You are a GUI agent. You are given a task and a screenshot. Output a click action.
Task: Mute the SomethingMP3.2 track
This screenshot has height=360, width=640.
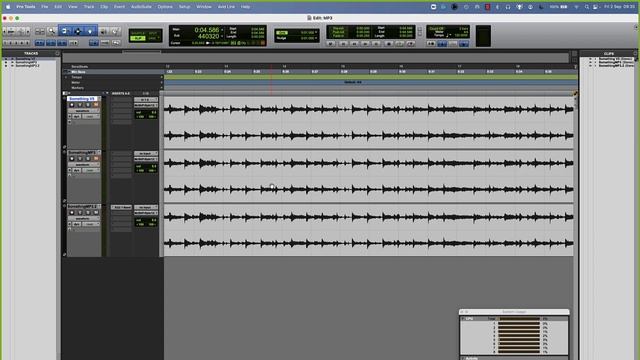tap(96, 212)
